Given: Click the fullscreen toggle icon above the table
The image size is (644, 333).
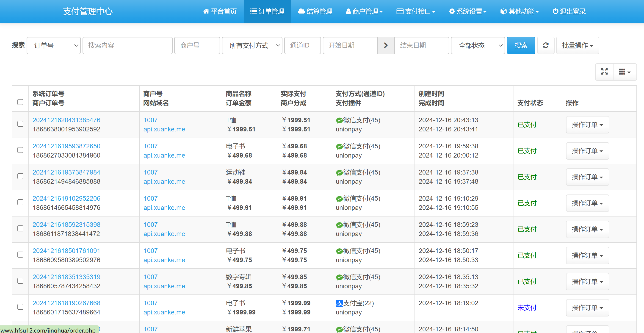Looking at the screenshot, I should [604, 72].
